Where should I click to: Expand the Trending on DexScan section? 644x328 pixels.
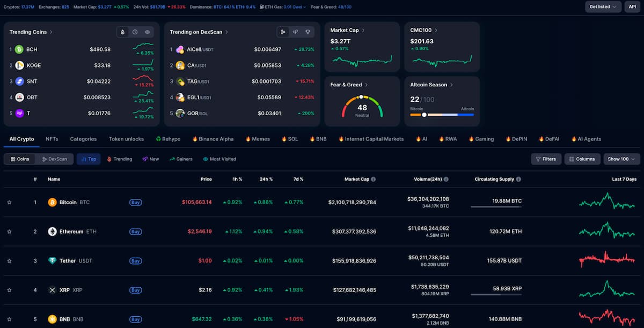[199, 32]
